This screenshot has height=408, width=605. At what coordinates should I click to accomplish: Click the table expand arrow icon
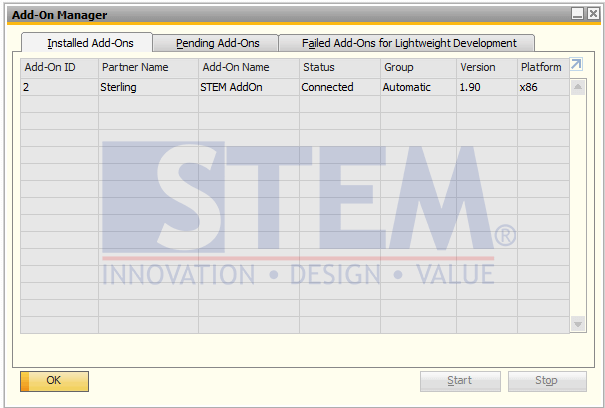tap(576, 64)
